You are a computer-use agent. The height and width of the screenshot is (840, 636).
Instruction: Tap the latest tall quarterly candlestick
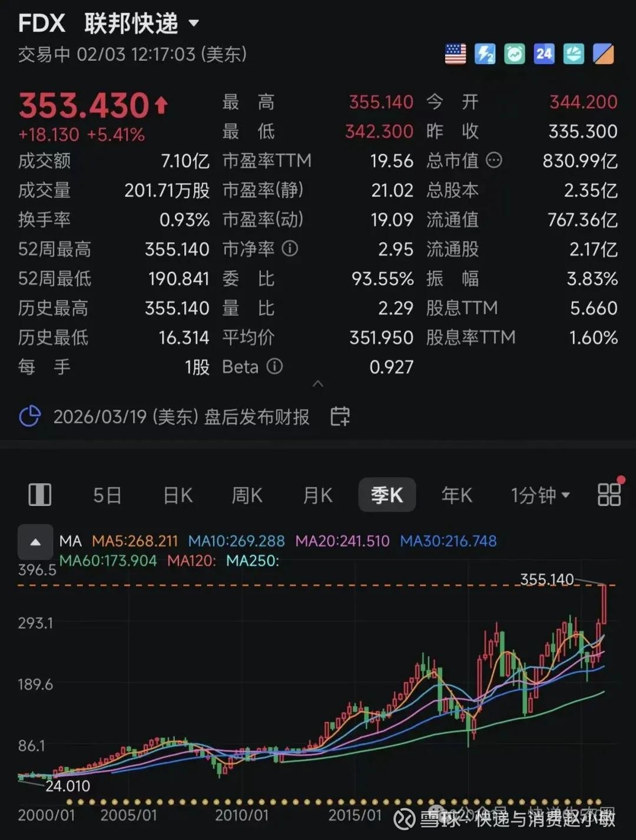pos(604,604)
